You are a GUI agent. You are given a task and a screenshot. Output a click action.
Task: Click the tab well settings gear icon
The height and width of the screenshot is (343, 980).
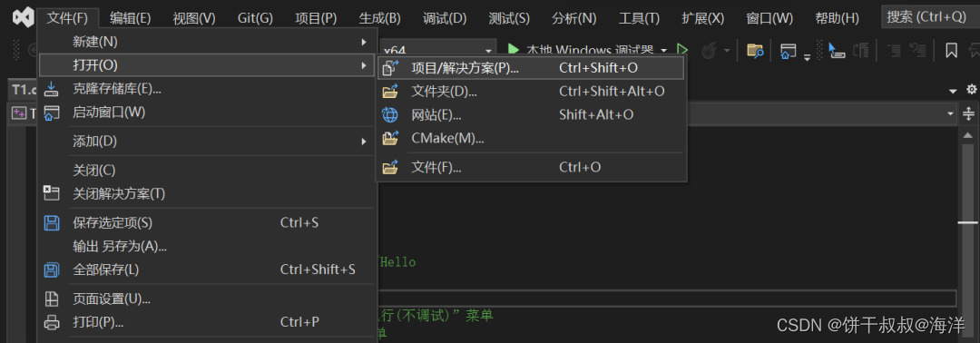971,89
